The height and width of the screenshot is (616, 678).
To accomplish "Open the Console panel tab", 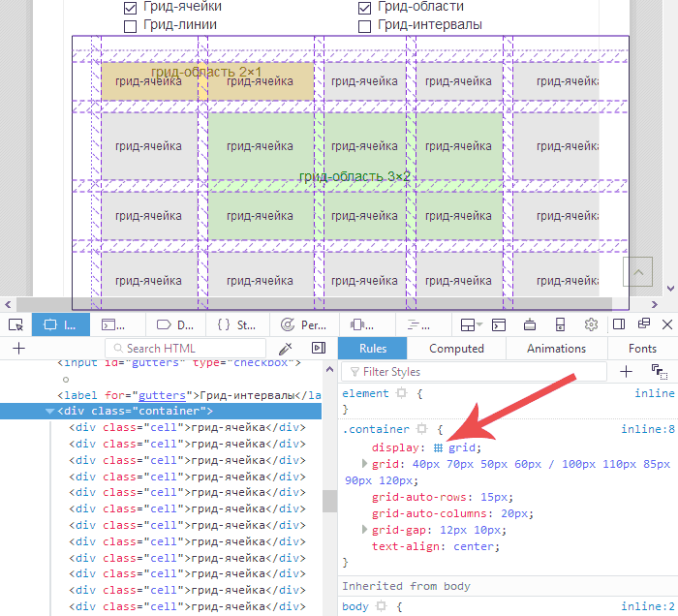I will point(117,324).
